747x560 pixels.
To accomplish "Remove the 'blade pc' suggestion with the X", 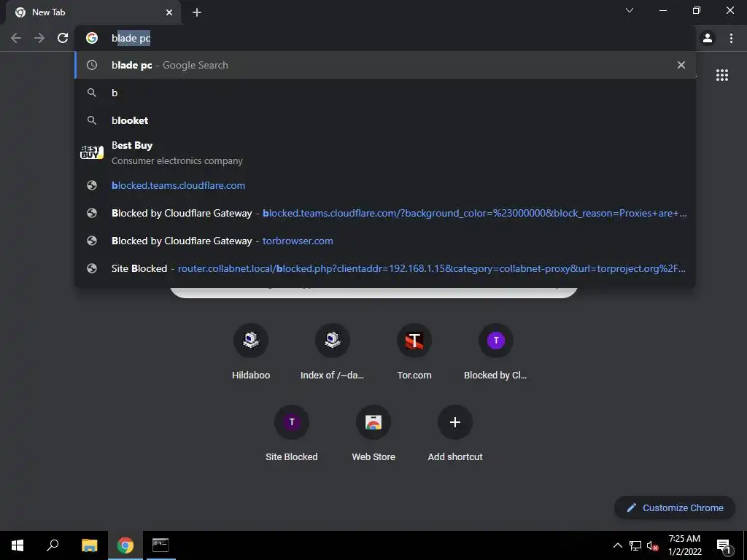I will click(681, 65).
